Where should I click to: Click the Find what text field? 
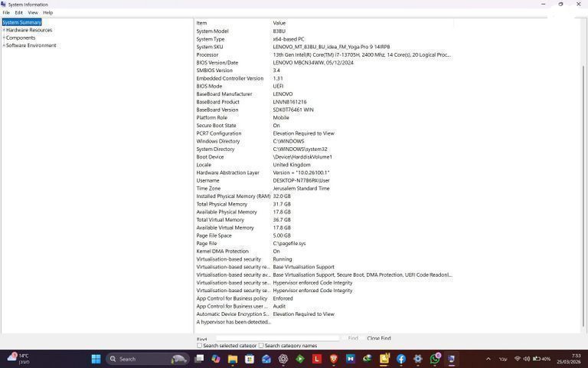tap(277, 338)
